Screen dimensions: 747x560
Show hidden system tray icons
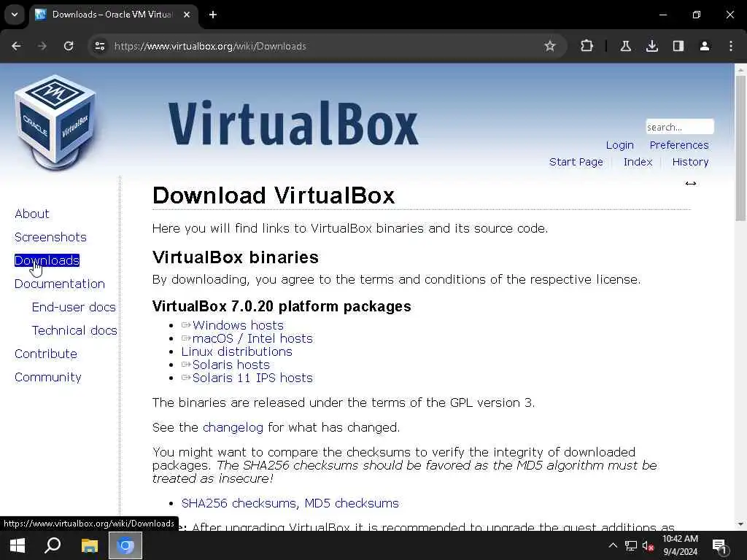[613, 545]
